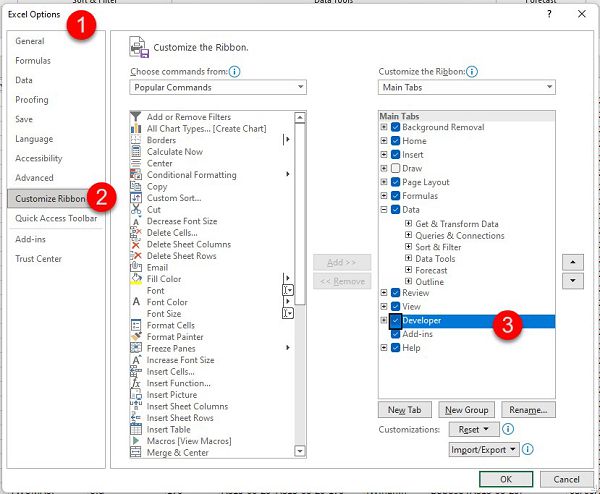The height and width of the screenshot is (494, 600).
Task: Select the Quick Access Toolbar category
Action: pos(56,218)
